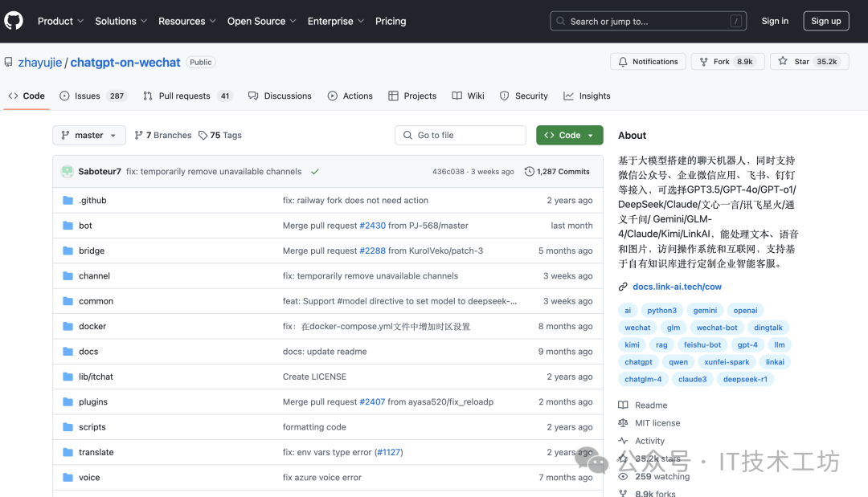Open the Pricing page
This screenshot has height=497, width=868.
[x=391, y=21]
